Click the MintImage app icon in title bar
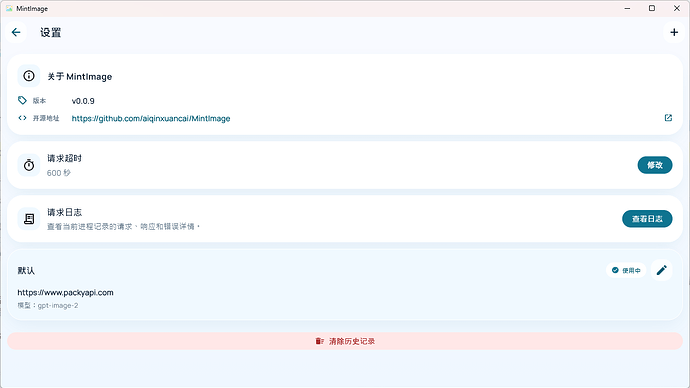 (9, 8)
